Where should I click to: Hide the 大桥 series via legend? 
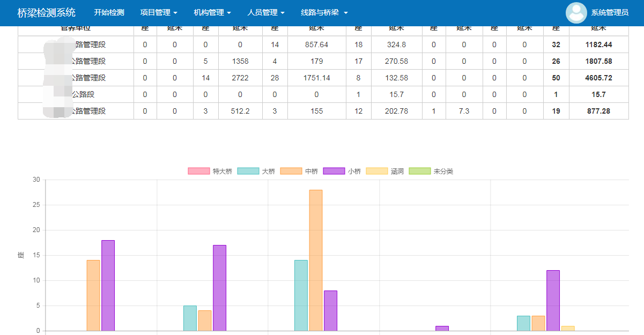[256, 172]
